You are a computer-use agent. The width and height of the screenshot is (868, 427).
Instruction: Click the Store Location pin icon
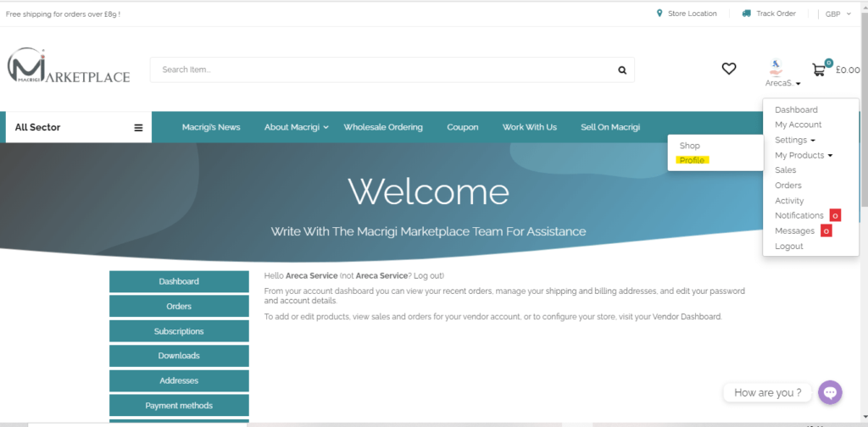659,14
